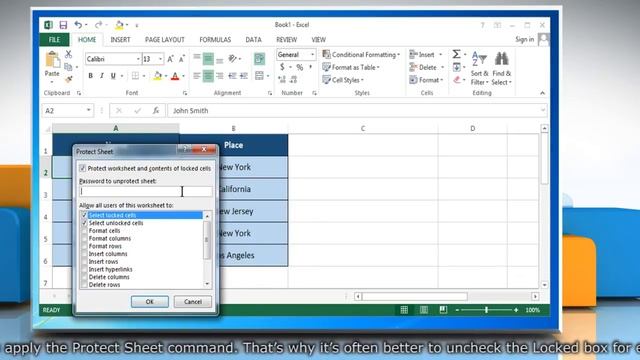Click the Cut scissors icon
640x360 pixels.
[68, 54]
